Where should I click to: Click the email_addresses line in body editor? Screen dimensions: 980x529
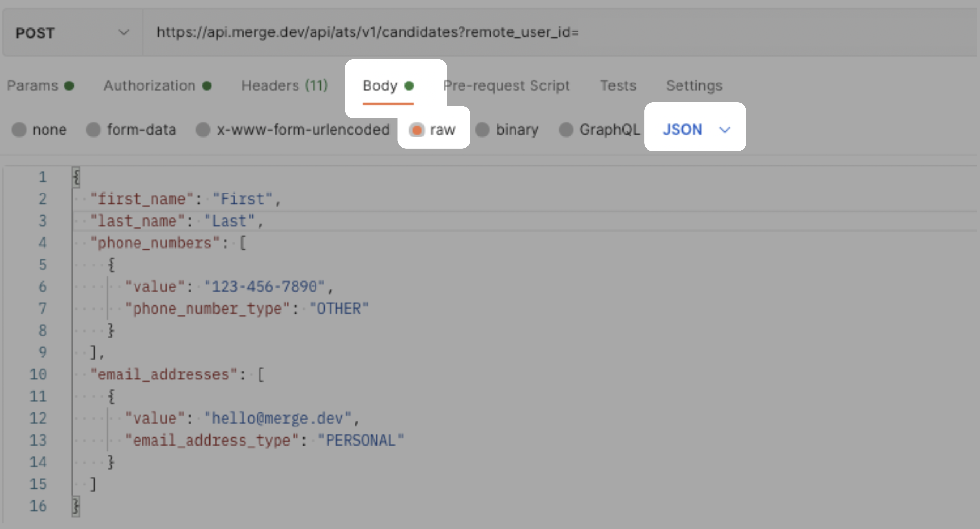pyautogui.click(x=176, y=374)
